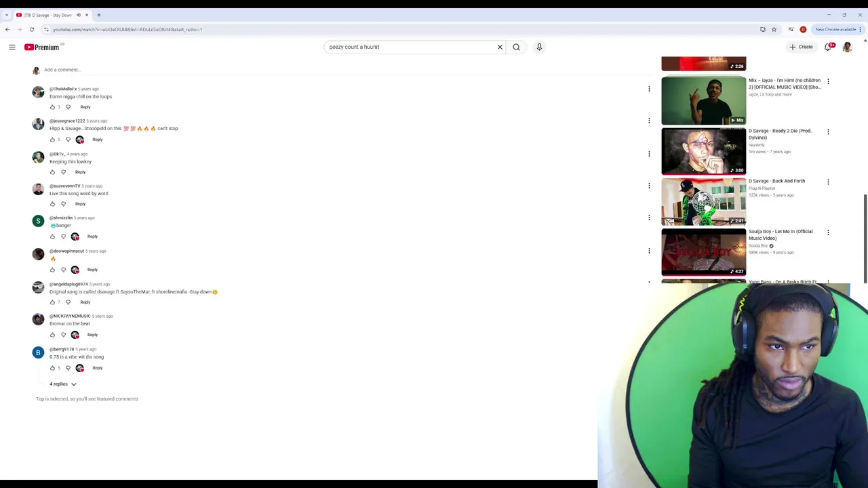The image size is (868, 488).
Task: Open three-dot menu for Back And Forth video
Action: 828,182
